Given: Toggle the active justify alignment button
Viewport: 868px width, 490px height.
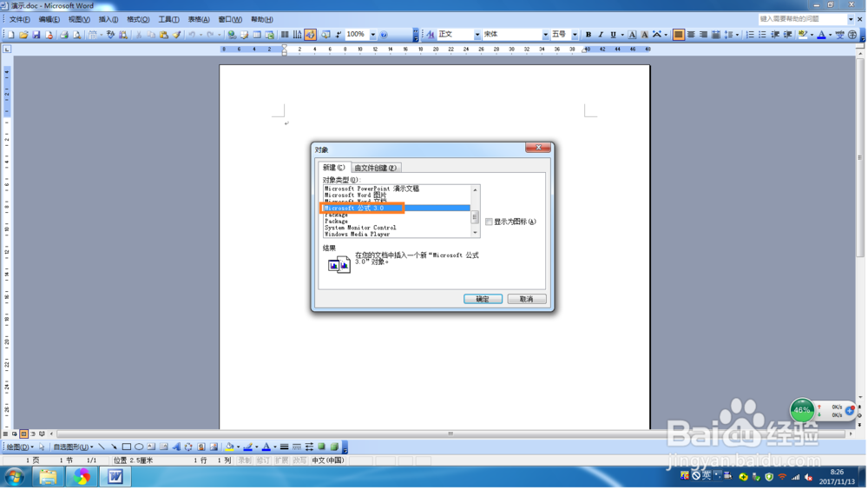Looking at the screenshot, I should pos(678,35).
